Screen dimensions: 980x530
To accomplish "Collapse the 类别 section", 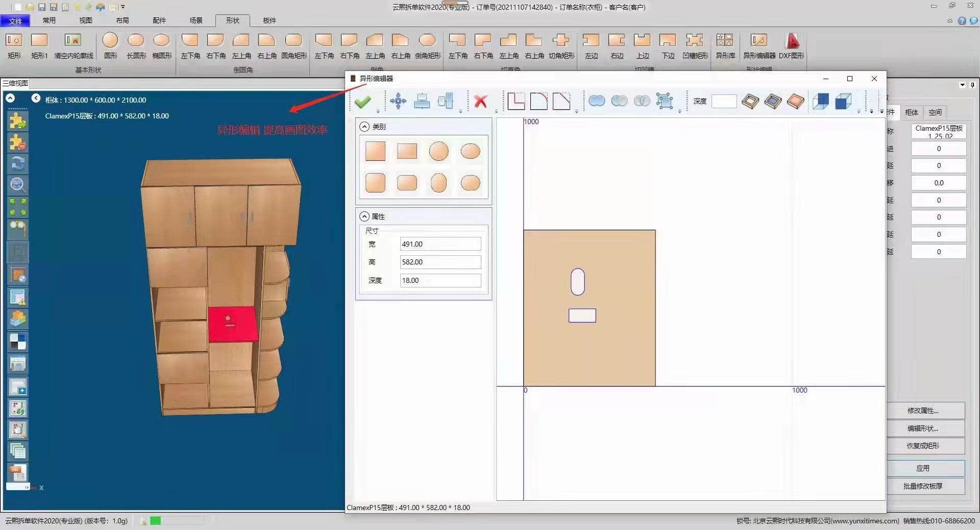I will (x=364, y=127).
